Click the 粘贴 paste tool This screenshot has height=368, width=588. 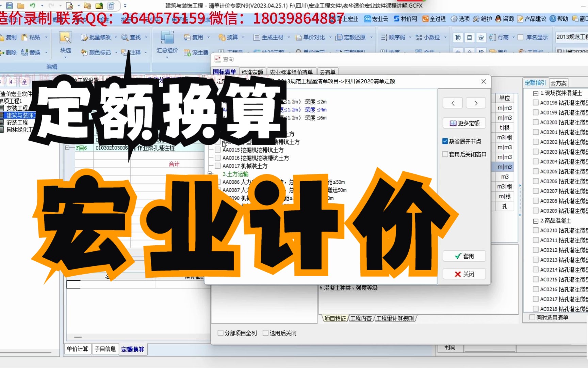pyautogui.click(x=31, y=37)
